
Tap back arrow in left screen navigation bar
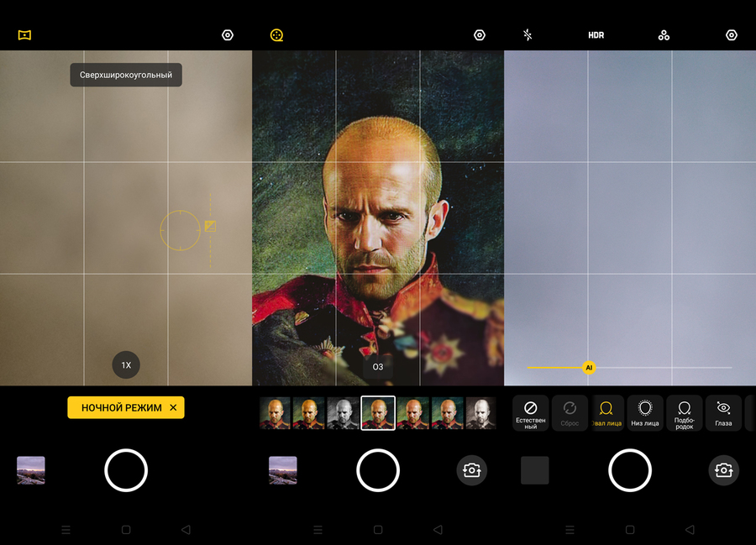click(x=186, y=530)
